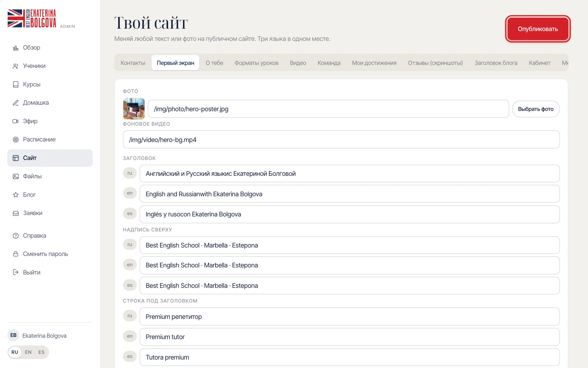
Task: Click the Эфир video camera icon
Action: click(x=16, y=121)
